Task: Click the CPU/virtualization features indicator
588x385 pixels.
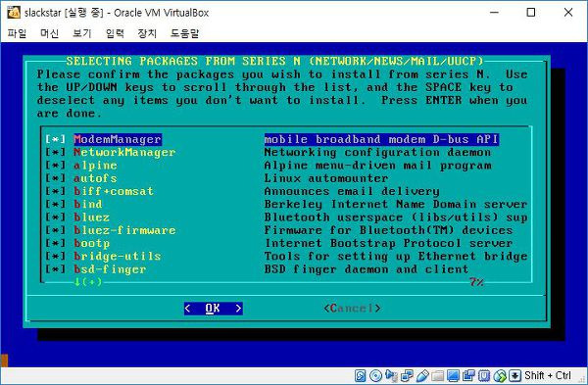Action: point(484,375)
